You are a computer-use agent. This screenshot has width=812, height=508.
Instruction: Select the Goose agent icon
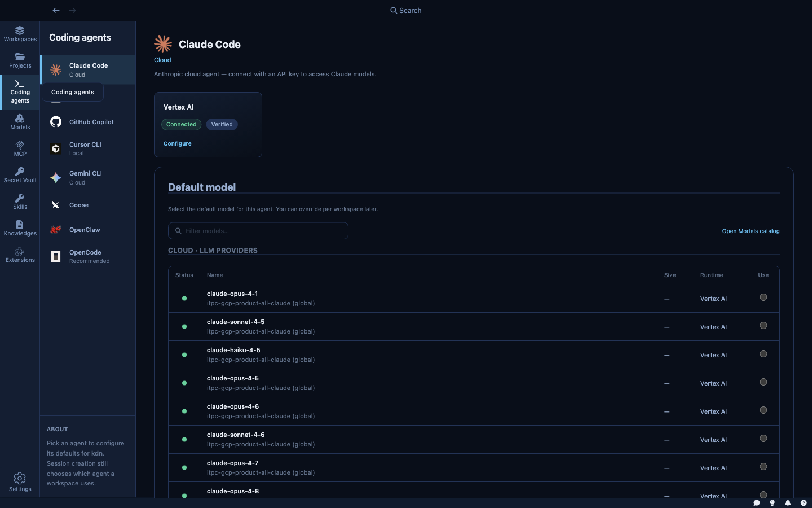point(56,205)
